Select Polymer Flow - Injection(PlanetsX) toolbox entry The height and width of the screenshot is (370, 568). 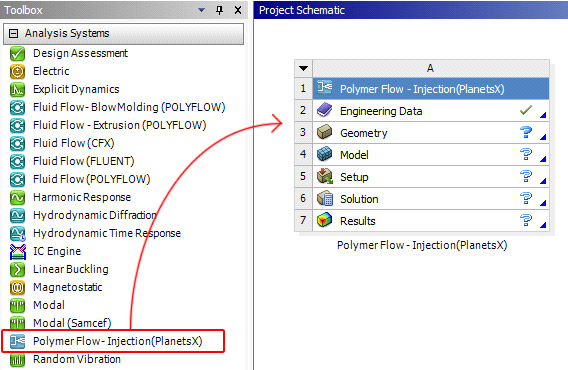click(118, 341)
